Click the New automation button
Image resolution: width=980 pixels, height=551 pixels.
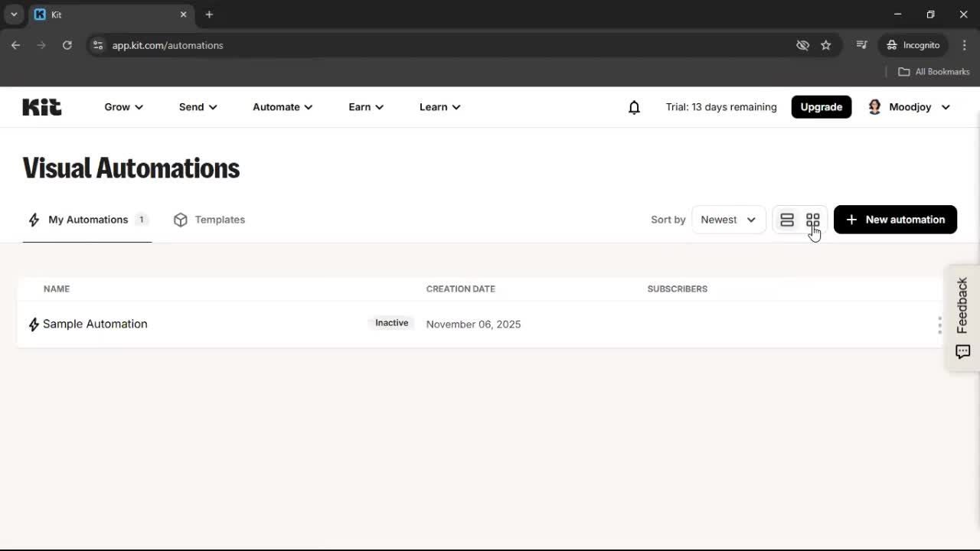(x=895, y=220)
